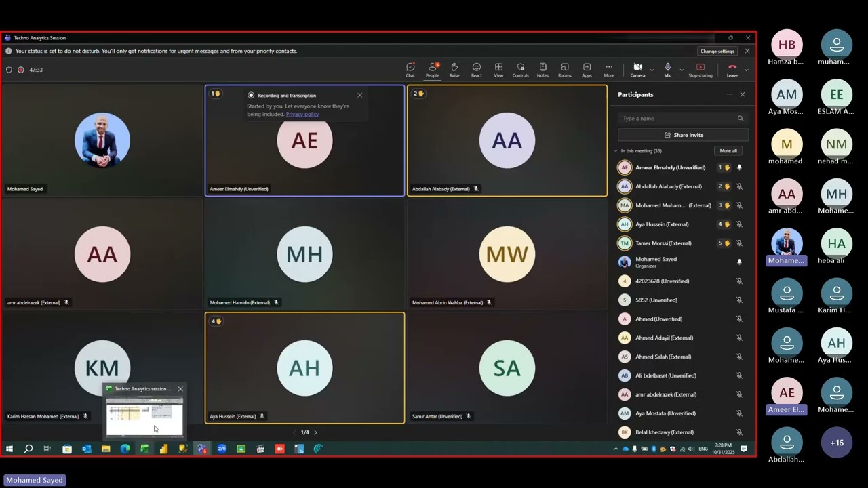The height and width of the screenshot is (488, 868).
Task: Collapse the In this meeting (33) section
Action: click(616, 151)
